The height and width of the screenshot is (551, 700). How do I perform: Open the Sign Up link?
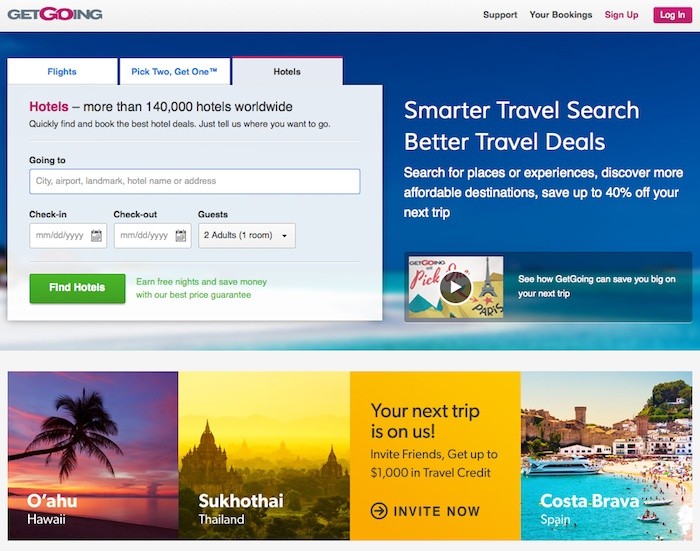pos(621,15)
